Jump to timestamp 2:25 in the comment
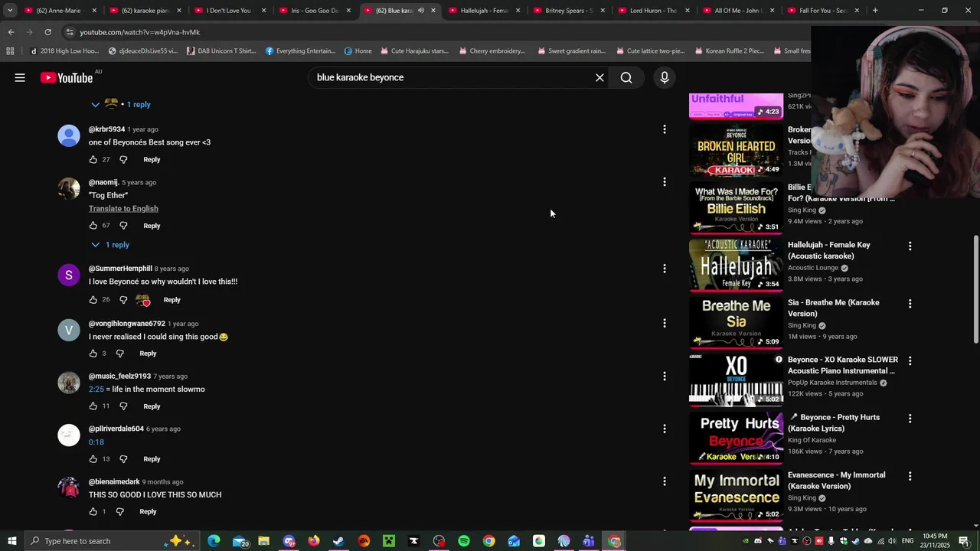Viewport: 980px width, 551px height. [96, 390]
